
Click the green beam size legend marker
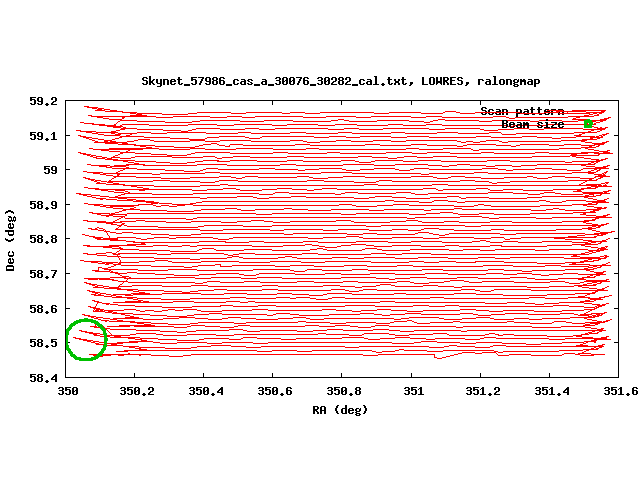tap(588, 124)
